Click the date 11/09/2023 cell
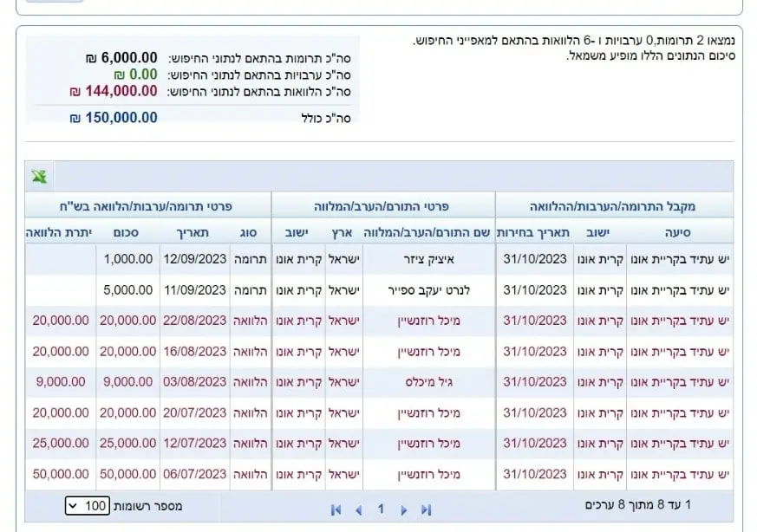757x532 pixels. 195,290
